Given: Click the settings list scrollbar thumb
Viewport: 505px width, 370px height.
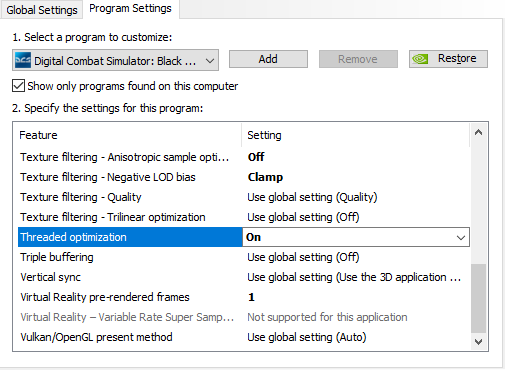Looking at the screenshot, I should click(479, 298).
